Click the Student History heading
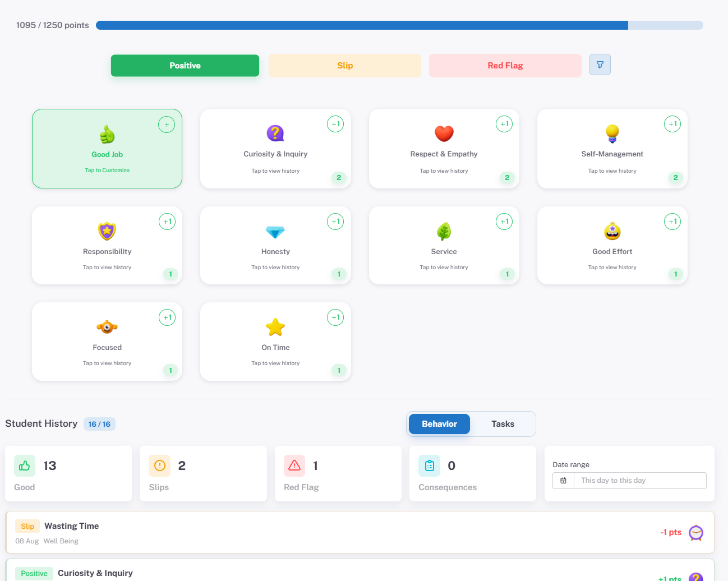This screenshot has width=728, height=581. click(42, 423)
